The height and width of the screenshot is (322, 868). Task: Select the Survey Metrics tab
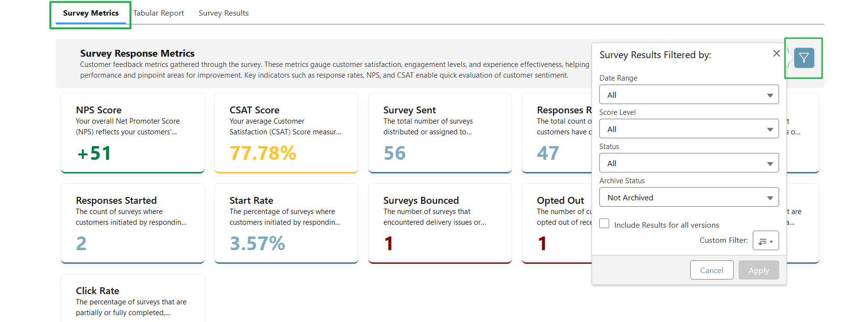coord(90,13)
